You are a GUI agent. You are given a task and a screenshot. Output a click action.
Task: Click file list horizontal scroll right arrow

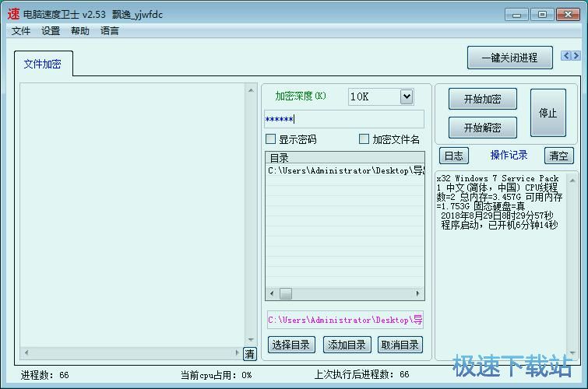(237, 352)
